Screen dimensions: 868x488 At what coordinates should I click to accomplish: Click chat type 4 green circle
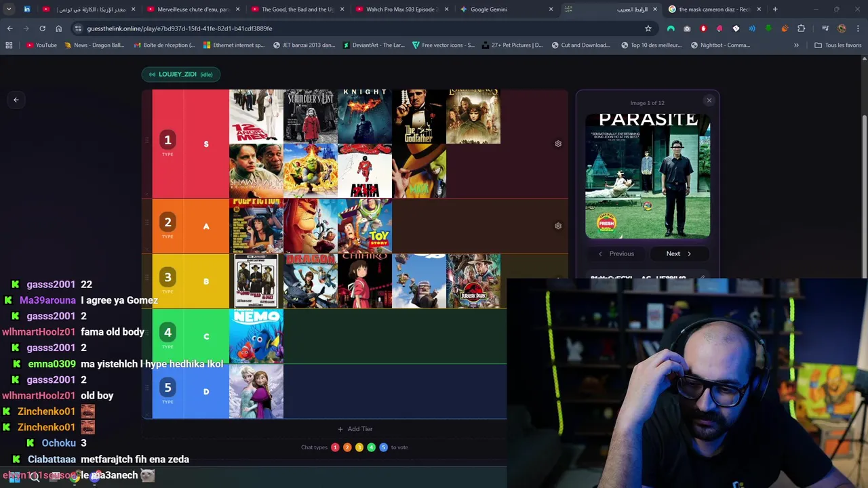click(371, 447)
